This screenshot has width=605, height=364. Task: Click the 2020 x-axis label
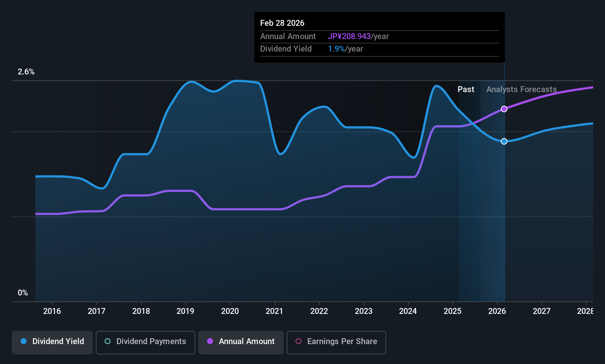coord(230,311)
